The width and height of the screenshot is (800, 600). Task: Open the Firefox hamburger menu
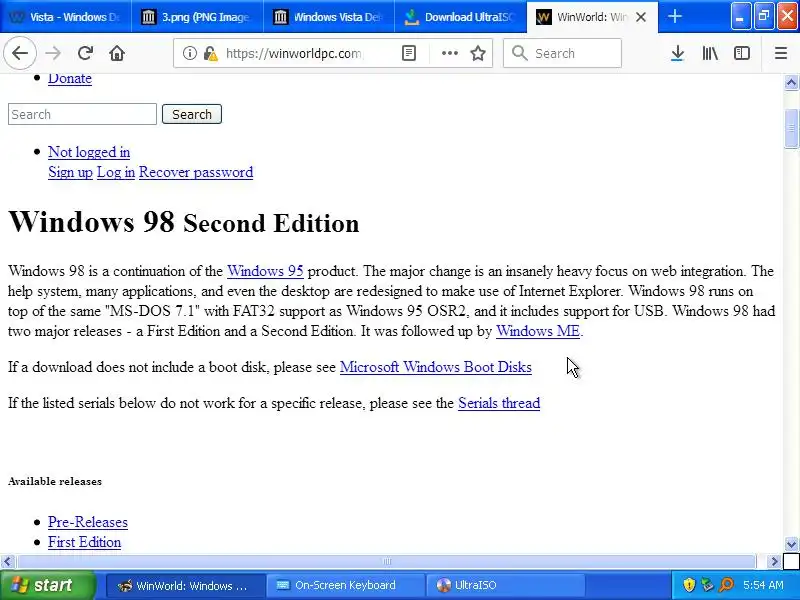(781, 53)
